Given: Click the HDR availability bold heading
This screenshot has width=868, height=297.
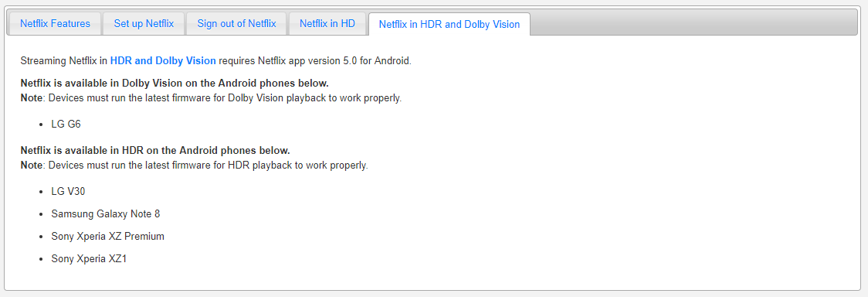Looking at the screenshot, I should click(155, 150).
